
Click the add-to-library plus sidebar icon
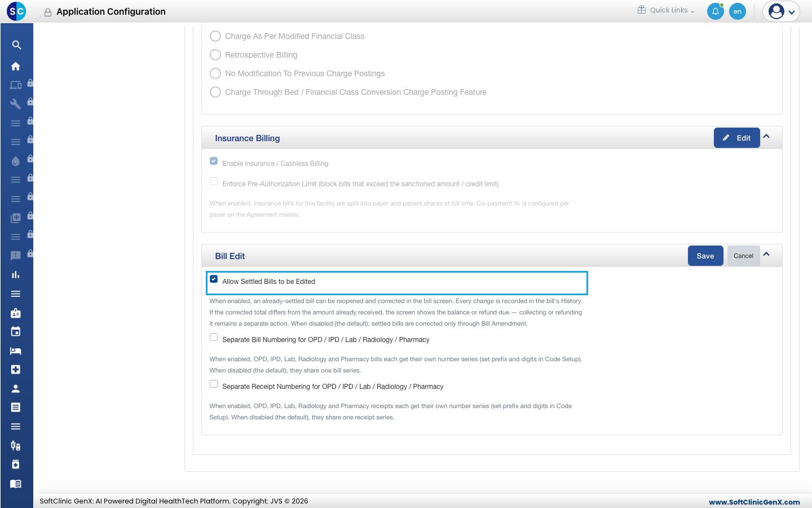click(x=16, y=218)
